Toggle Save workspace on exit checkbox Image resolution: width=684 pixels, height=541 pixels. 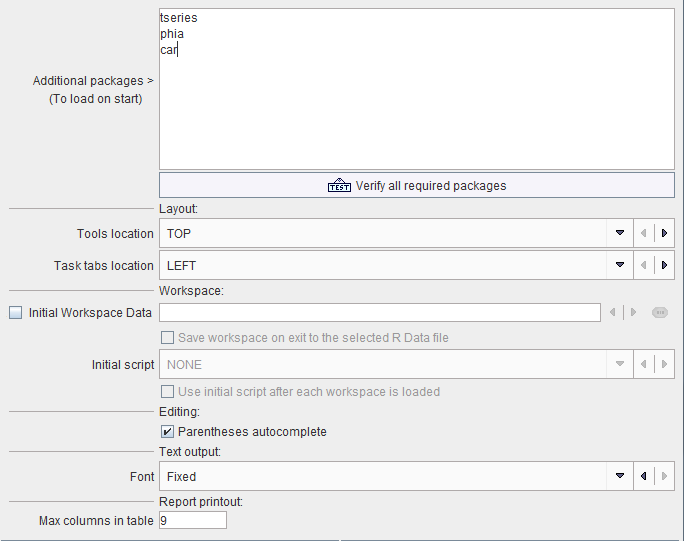tap(167, 338)
